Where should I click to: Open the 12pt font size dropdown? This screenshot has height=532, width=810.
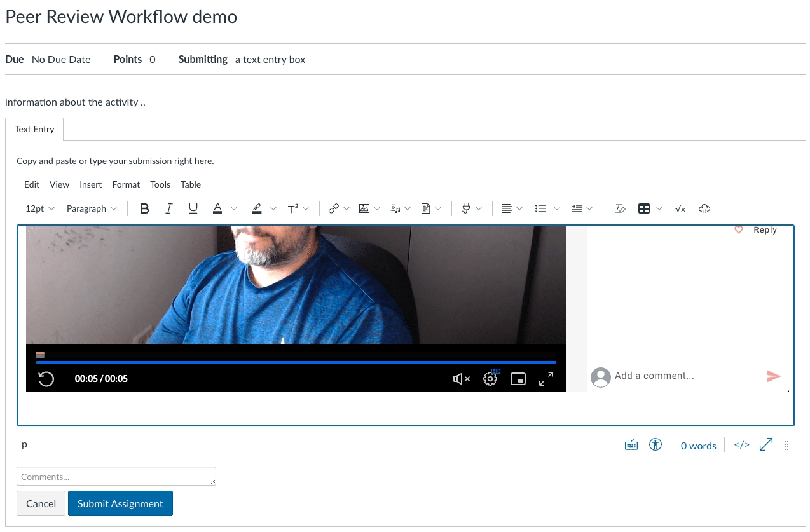(40, 208)
